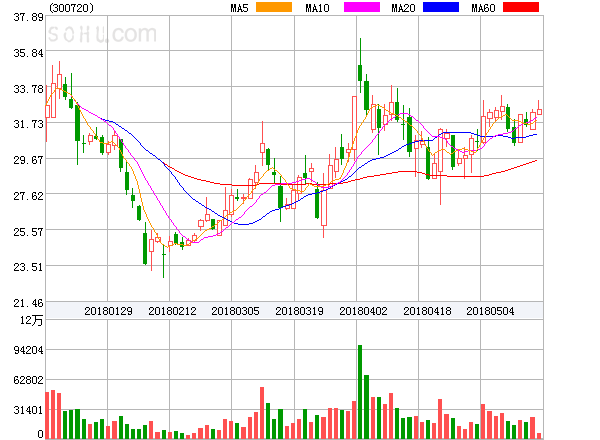Click the 20180319 date label
600x440 pixels.
tap(299, 311)
